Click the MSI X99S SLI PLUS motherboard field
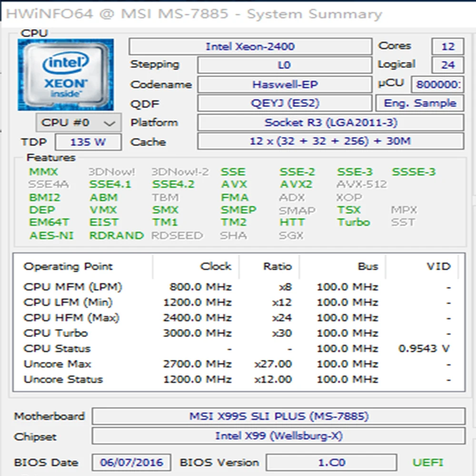476x476 pixels. coord(278,416)
